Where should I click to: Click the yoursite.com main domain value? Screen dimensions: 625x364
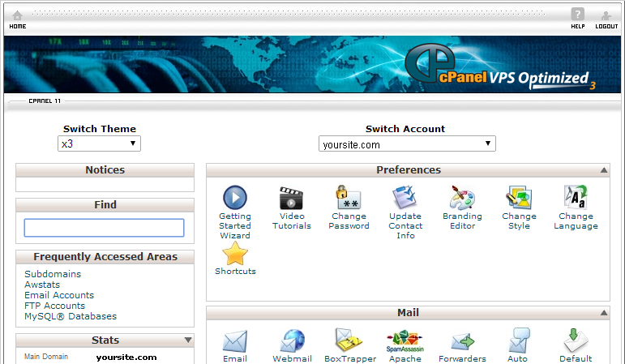tap(126, 358)
